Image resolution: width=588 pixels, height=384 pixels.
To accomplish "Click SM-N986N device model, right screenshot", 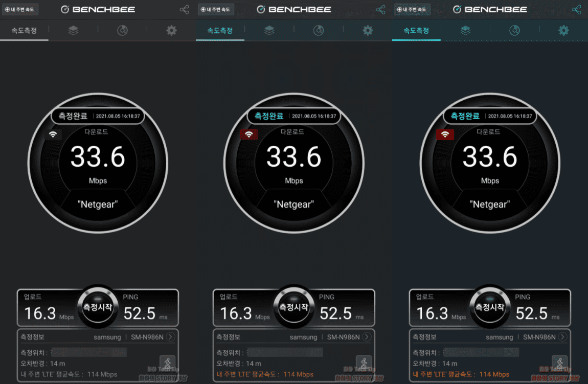I will [539, 337].
